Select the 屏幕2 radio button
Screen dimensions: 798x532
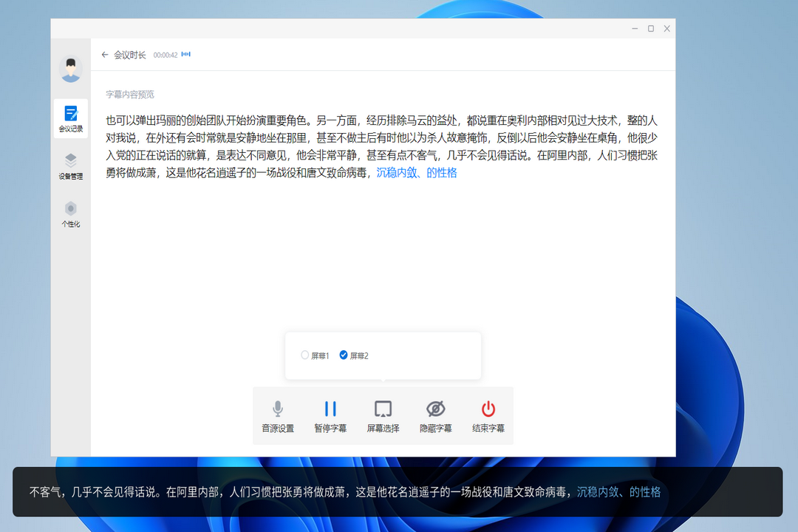(343, 355)
